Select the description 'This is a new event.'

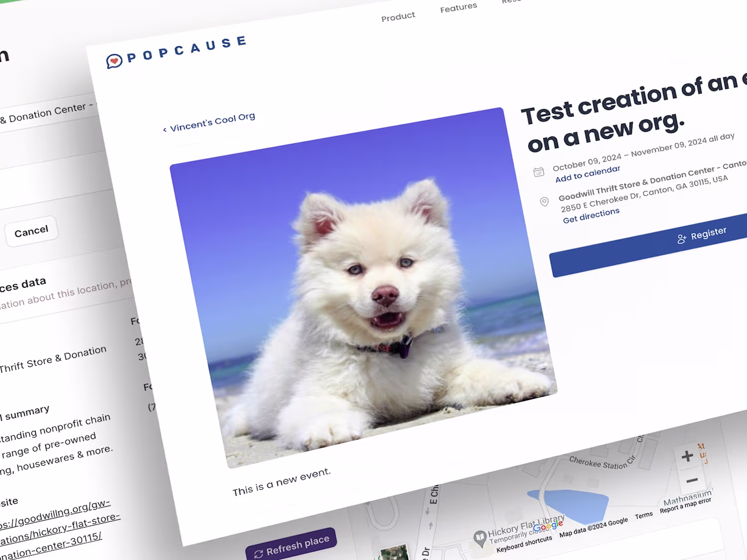(281, 481)
